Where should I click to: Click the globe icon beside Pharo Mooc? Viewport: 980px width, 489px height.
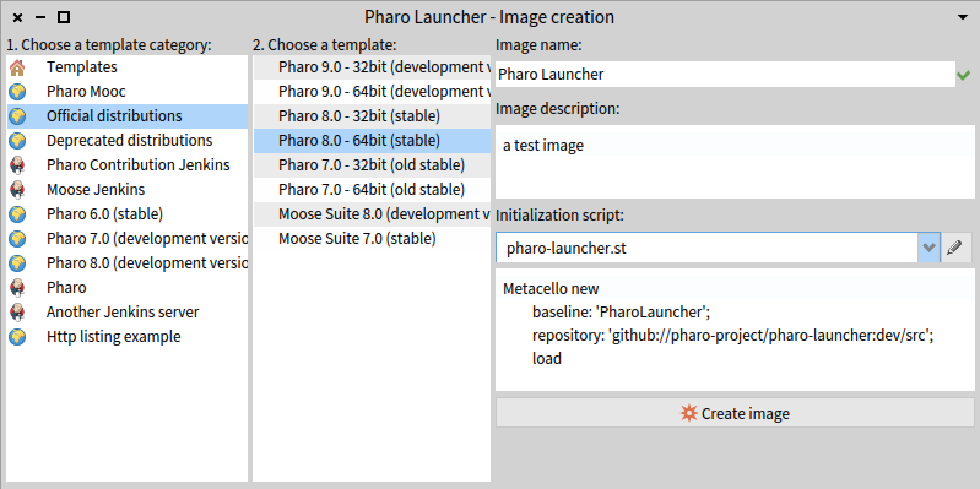click(x=17, y=92)
